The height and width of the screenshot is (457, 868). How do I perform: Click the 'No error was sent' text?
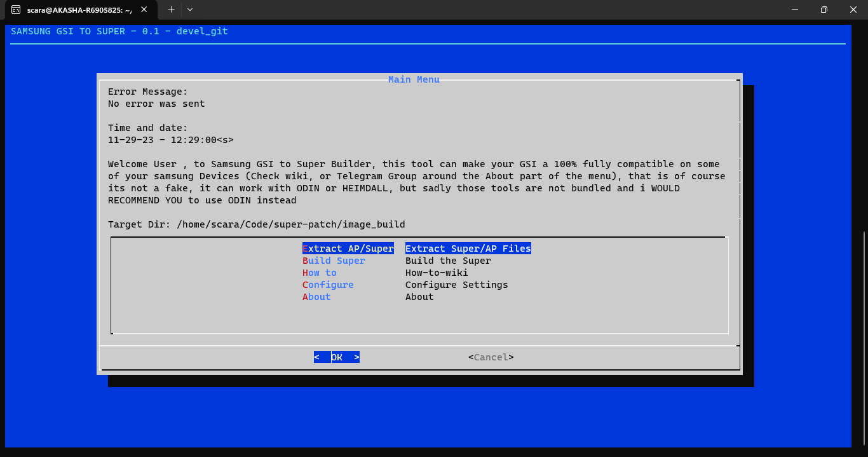[x=156, y=104]
